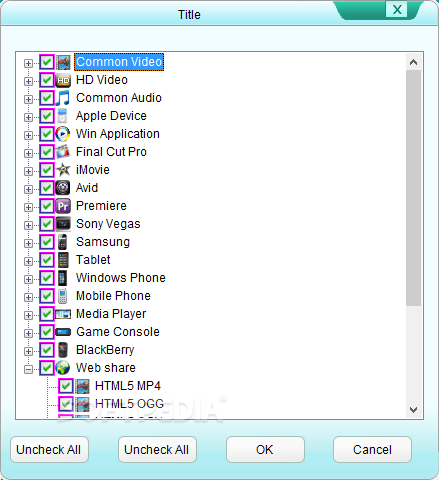Click the Apple Device iPod icon
The height and width of the screenshot is (480, 439).
click(63, 116)
